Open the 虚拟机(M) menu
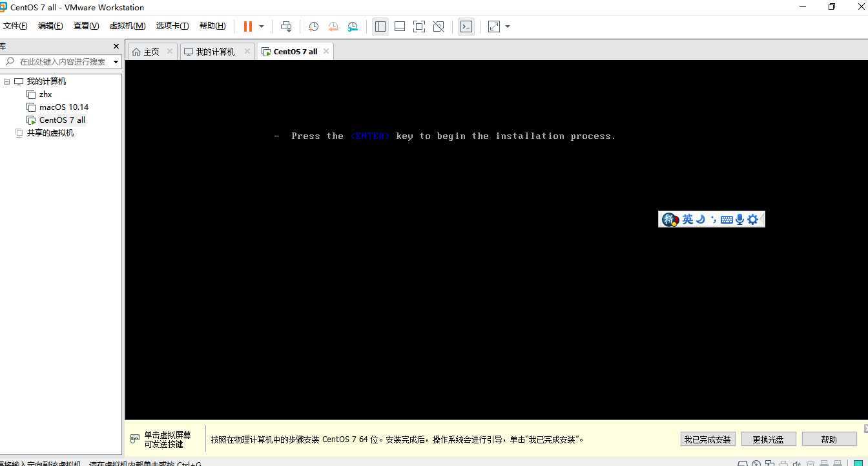The height and width of the screenshot is (466, 868). [x=127, y=26]
